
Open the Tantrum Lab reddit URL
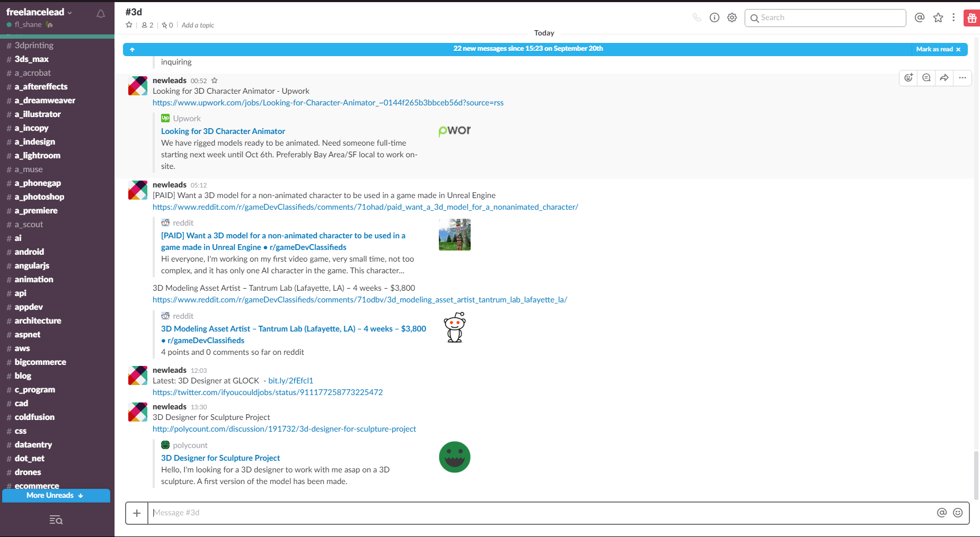tap(360, 300)
